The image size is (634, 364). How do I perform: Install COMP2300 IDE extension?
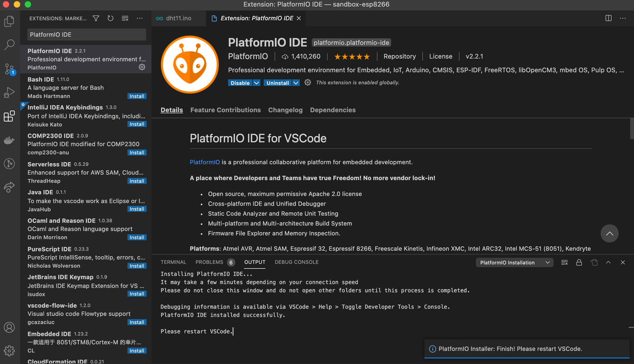(x=137, y=153)
